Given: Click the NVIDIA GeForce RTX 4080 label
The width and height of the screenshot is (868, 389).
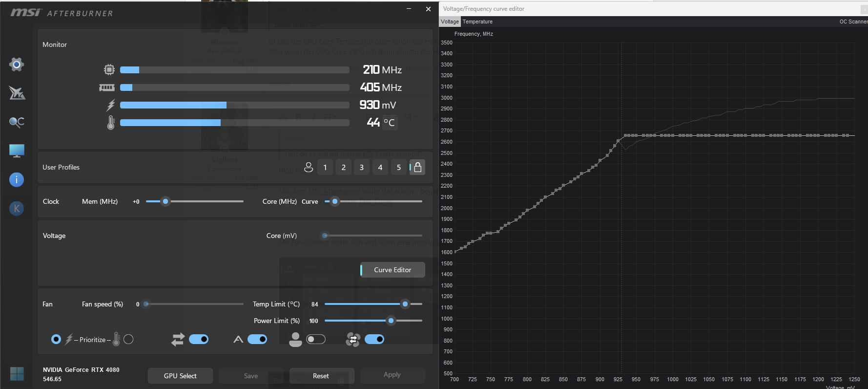Looking at the screenshot, I should pos(81,370).
